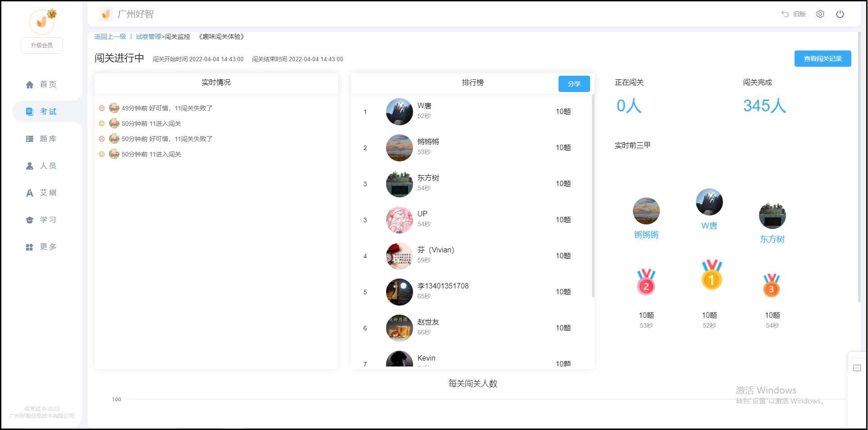Open 题库 section in sidebar

point(41,139)
